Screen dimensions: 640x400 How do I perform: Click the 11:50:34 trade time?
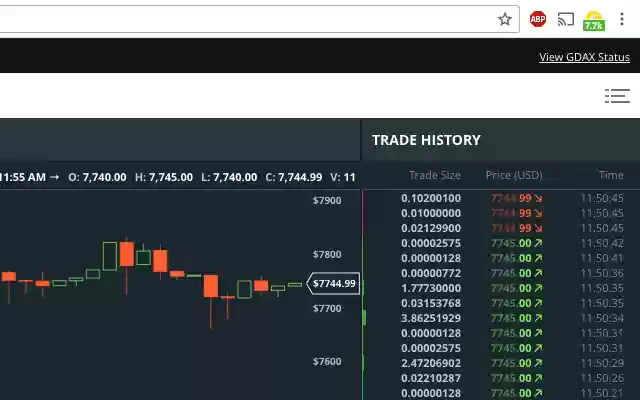[x=602, y=318]
